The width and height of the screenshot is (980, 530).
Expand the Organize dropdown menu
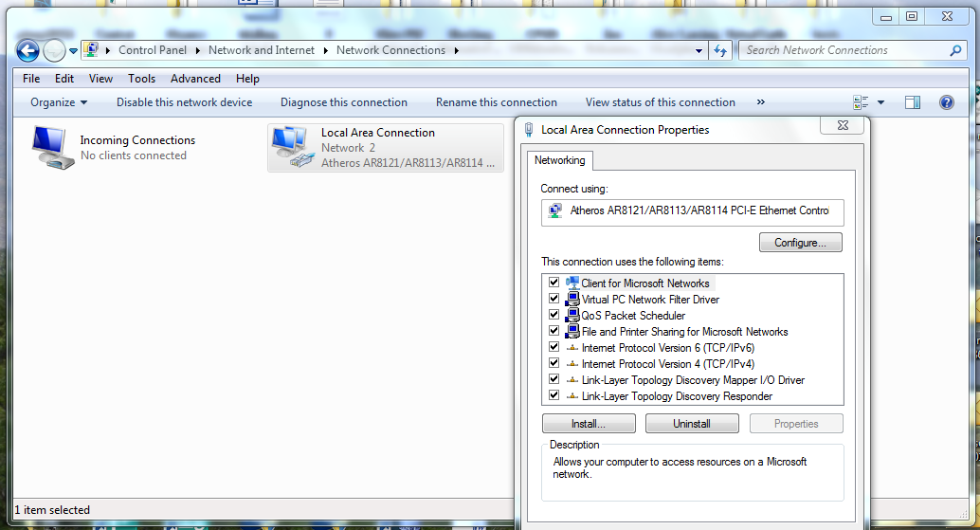click(x=59, y=102)
